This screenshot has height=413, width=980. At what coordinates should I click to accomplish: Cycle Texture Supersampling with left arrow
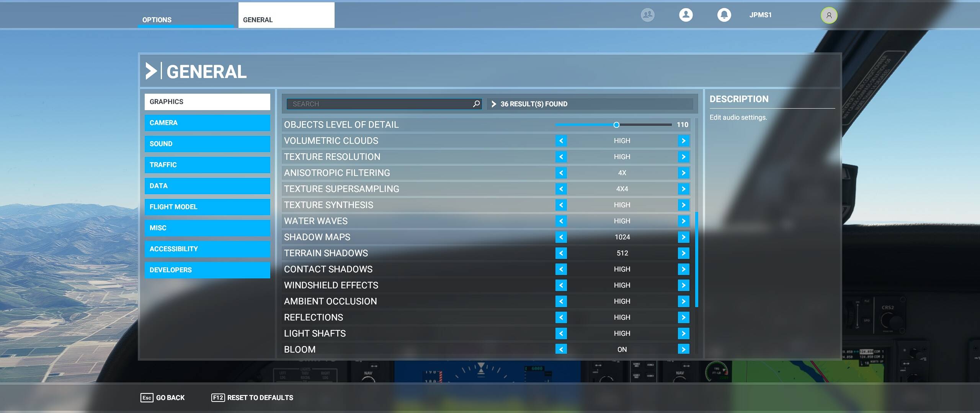[x=561, y=189]
